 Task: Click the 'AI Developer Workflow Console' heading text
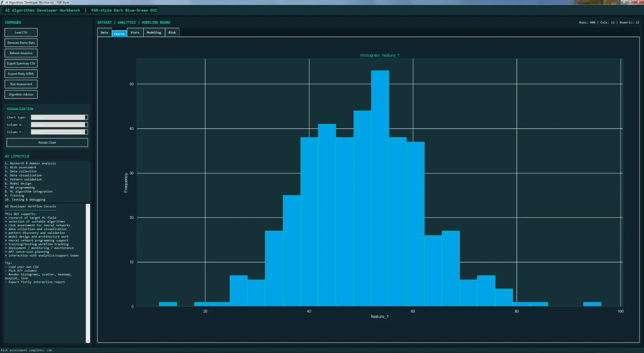click(31, 207)
